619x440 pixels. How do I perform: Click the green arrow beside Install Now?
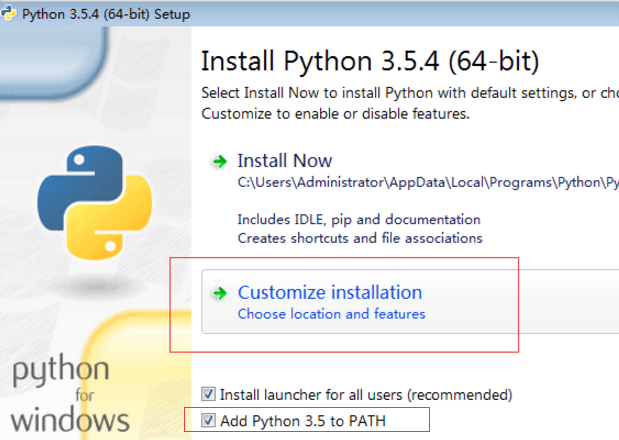pos(219,161)
